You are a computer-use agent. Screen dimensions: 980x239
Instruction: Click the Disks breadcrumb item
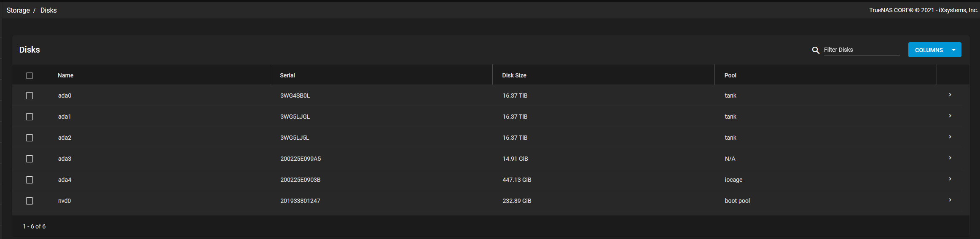[x=48, y=10]
